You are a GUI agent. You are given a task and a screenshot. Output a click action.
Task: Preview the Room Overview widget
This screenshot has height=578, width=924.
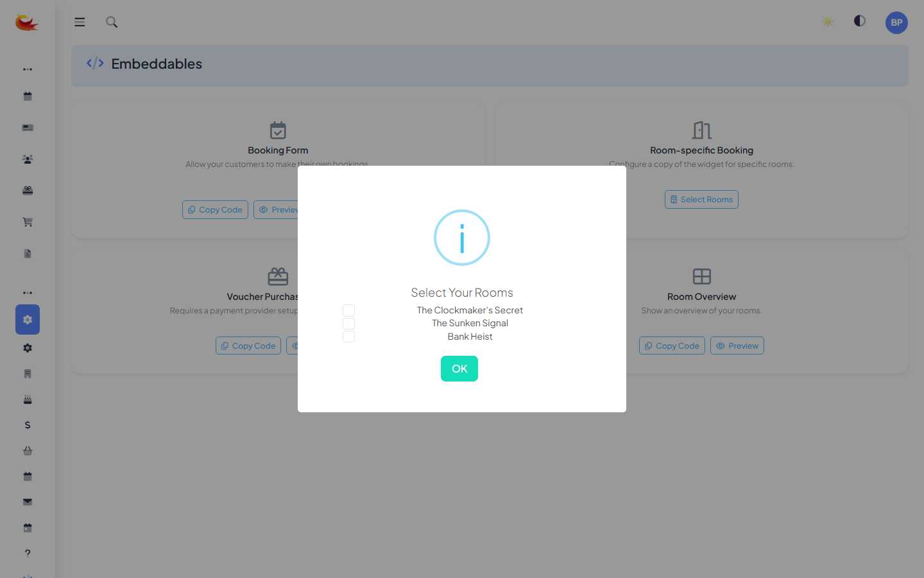[x=737, y=346]
